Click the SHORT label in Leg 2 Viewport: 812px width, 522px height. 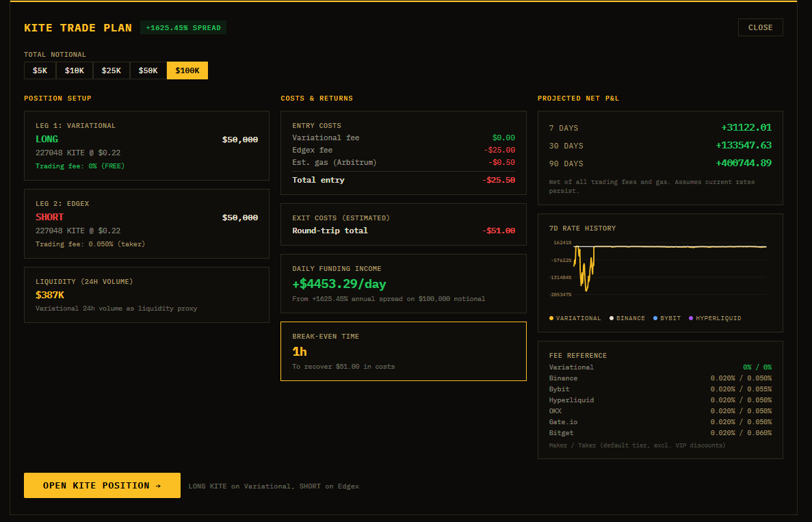pos(50,217)
